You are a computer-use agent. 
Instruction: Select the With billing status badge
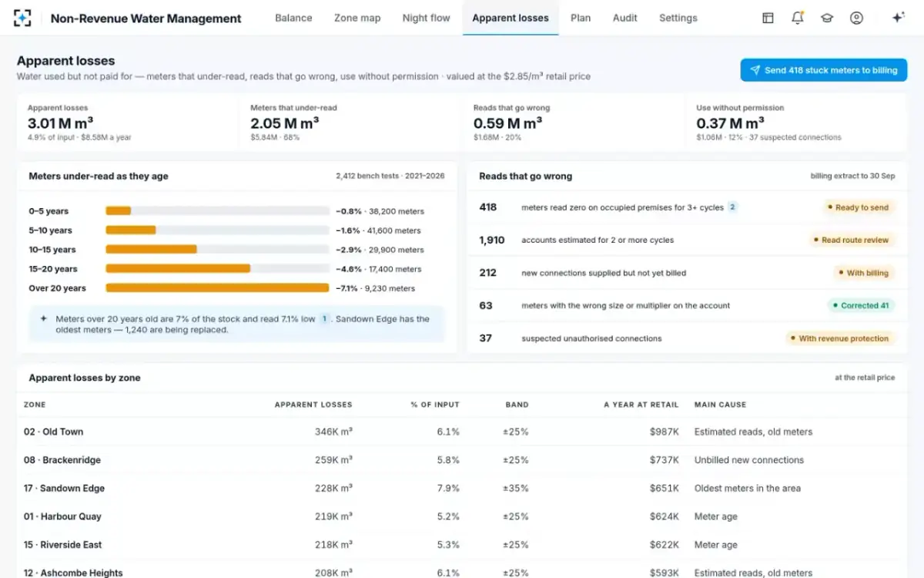[x=864, y=273]
